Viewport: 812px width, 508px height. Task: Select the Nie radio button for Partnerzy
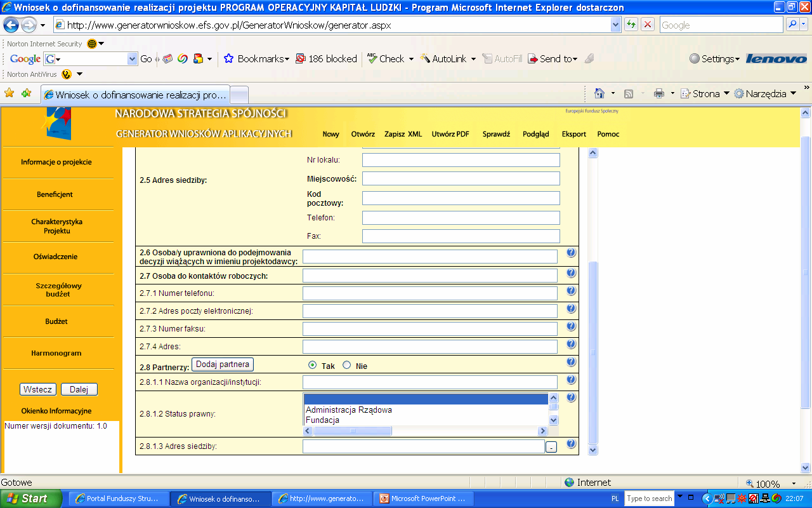tap(346, 365)
